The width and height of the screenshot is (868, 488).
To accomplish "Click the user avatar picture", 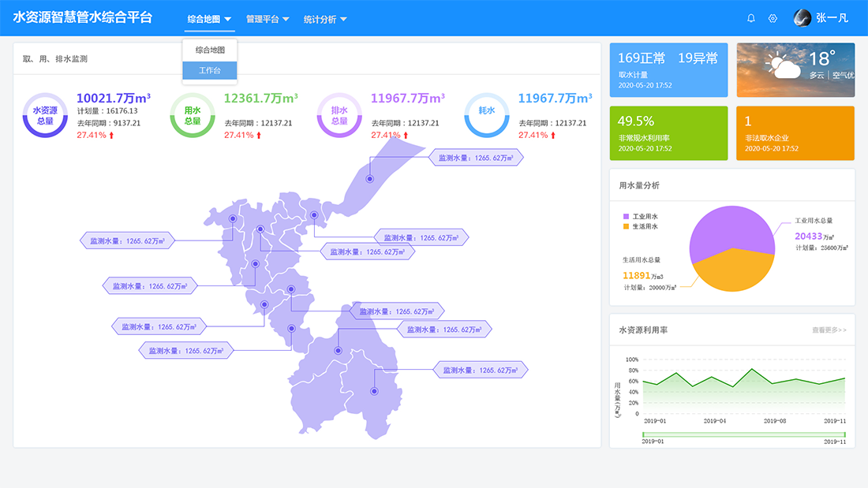I will click(x=802, y=18).
